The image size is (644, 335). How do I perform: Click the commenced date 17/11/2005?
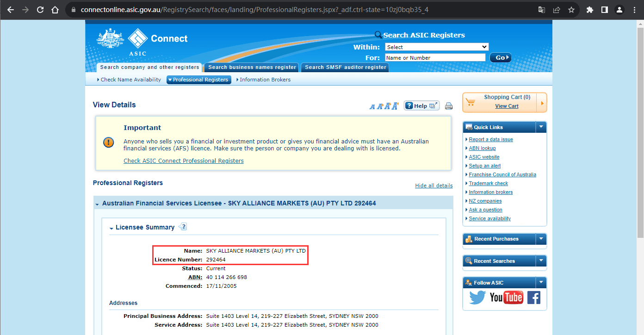[221, 286]
